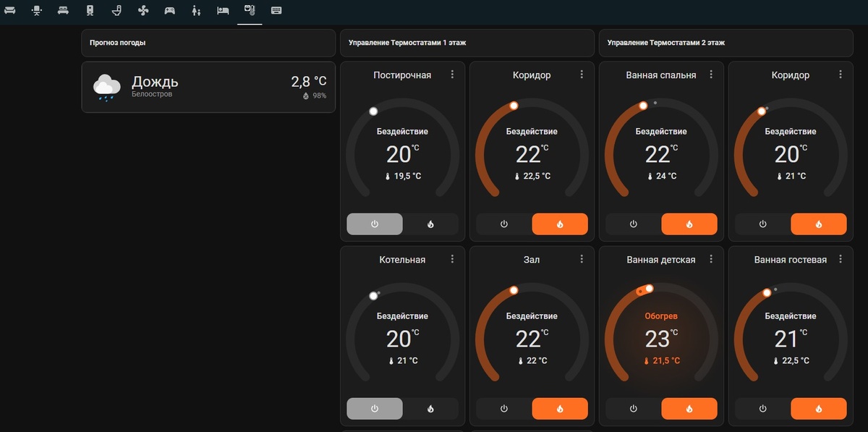
Task: Click the 24 °C reading on Ванная спальня
Action: pyautogui.click(x=661, y=176)
